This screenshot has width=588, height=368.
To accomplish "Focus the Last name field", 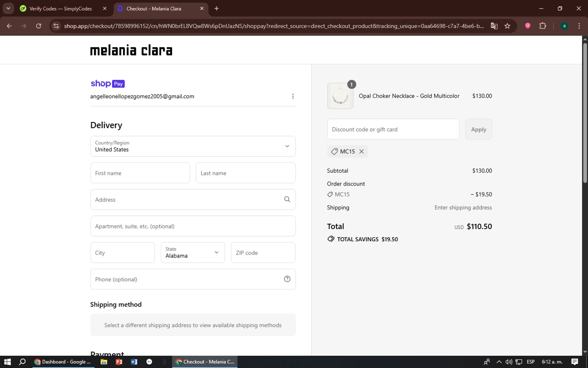I will [x=246, y=173].
